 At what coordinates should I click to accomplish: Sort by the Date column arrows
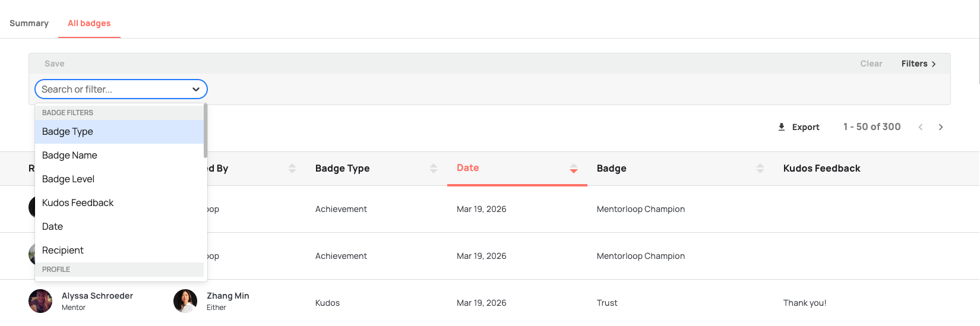tap(573, 169)
